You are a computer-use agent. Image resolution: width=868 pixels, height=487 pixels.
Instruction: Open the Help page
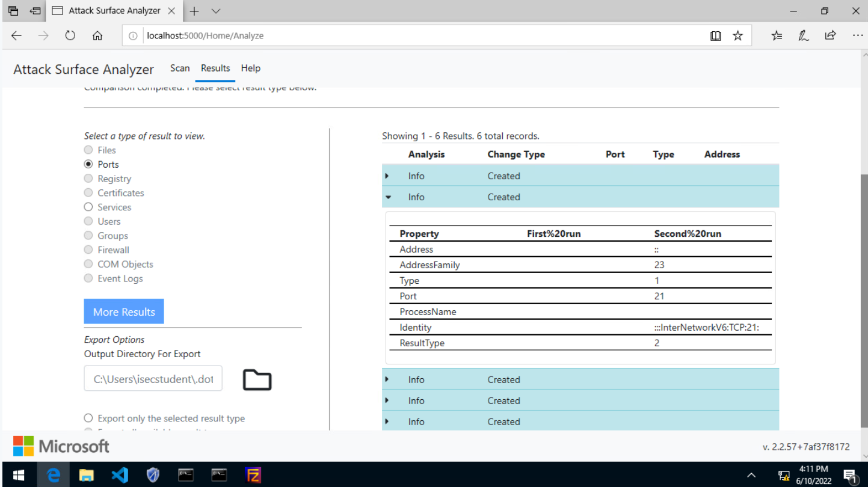point(251,68)
